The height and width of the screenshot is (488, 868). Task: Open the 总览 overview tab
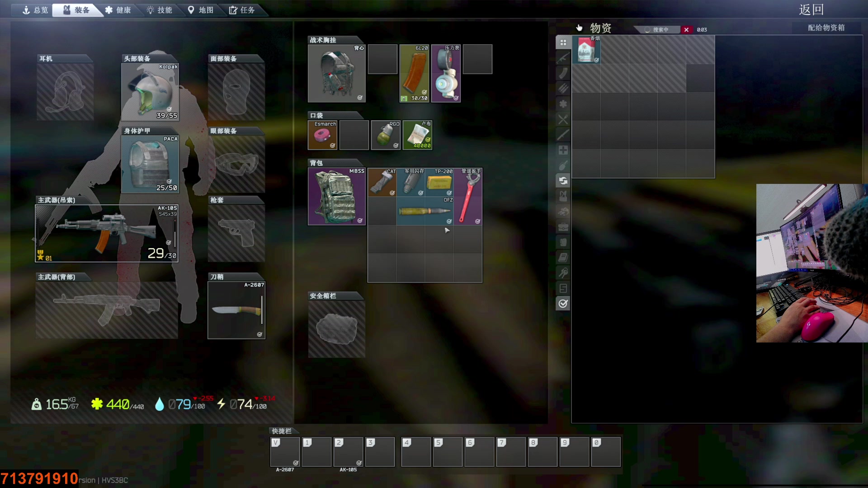click(x=35, y=10)
